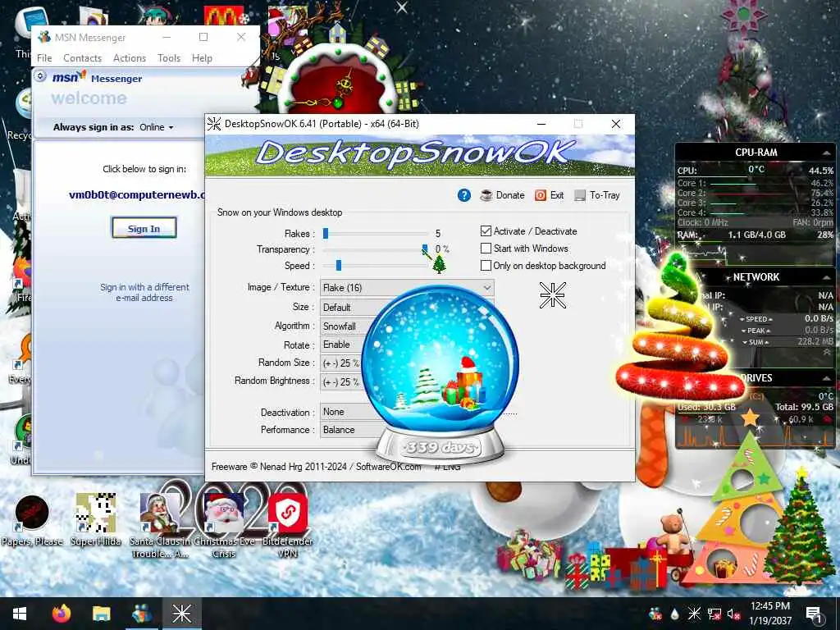The height and width of the screenshot is (630, 840).
Task: Click the # LNG language link
Action: (x=448, y=467)
